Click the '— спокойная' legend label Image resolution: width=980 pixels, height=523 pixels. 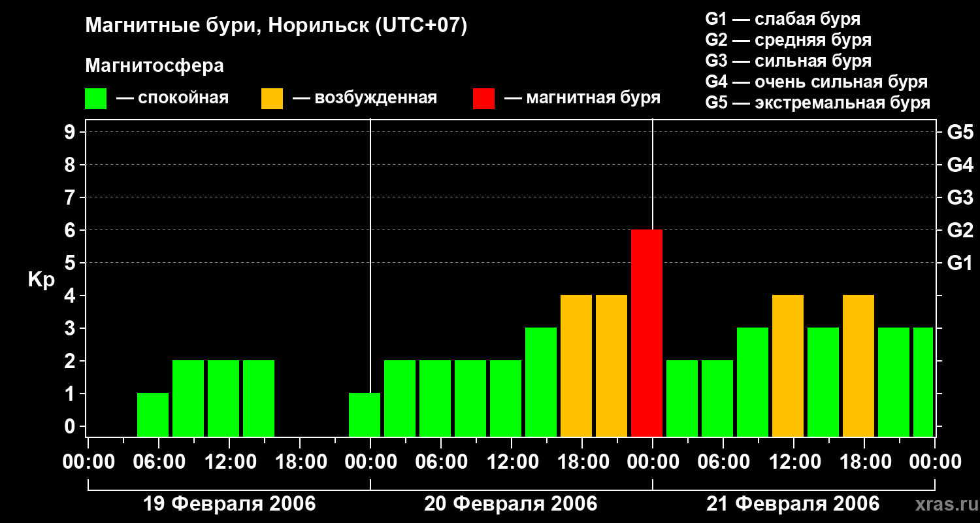click(x=172, y=99)
